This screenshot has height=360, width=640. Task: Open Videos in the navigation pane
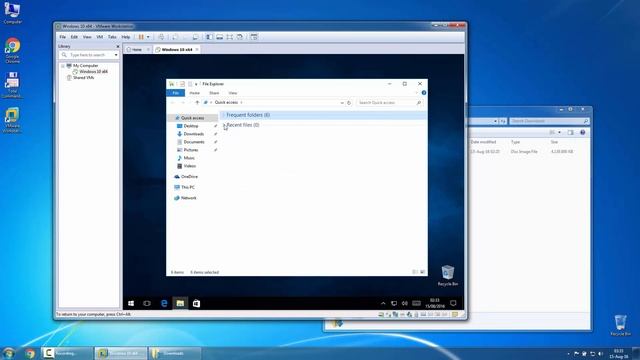click(x=189, y=166)
